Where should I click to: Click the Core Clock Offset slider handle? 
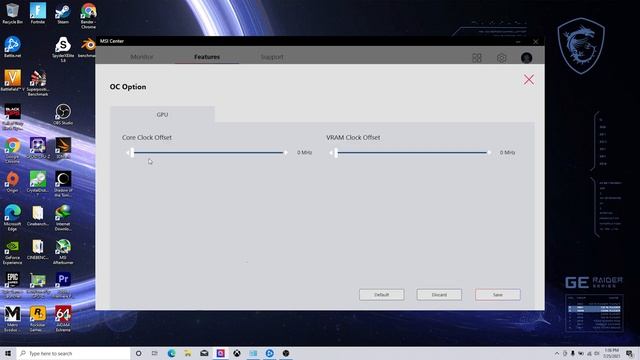[x=132, y=153]
